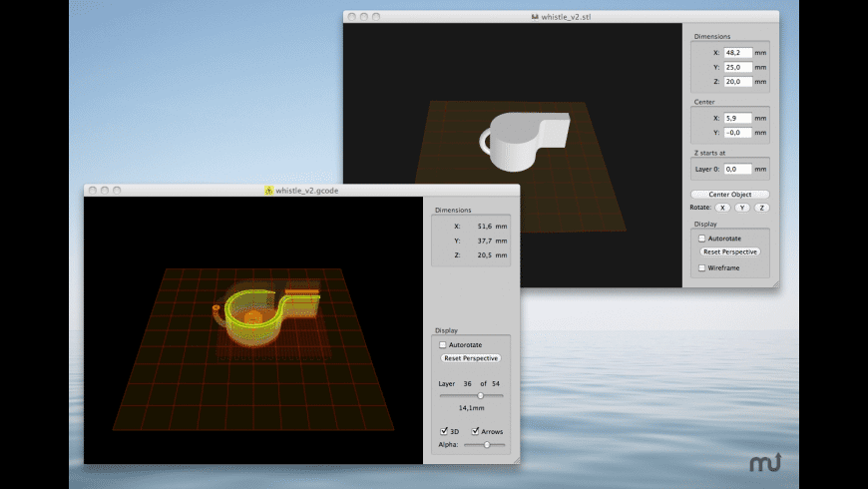The width and height of the screenshot is (868, 489).
Task: Click the 20,5 Z dimension value in gcode window
Action: click(x=484, y=254)
